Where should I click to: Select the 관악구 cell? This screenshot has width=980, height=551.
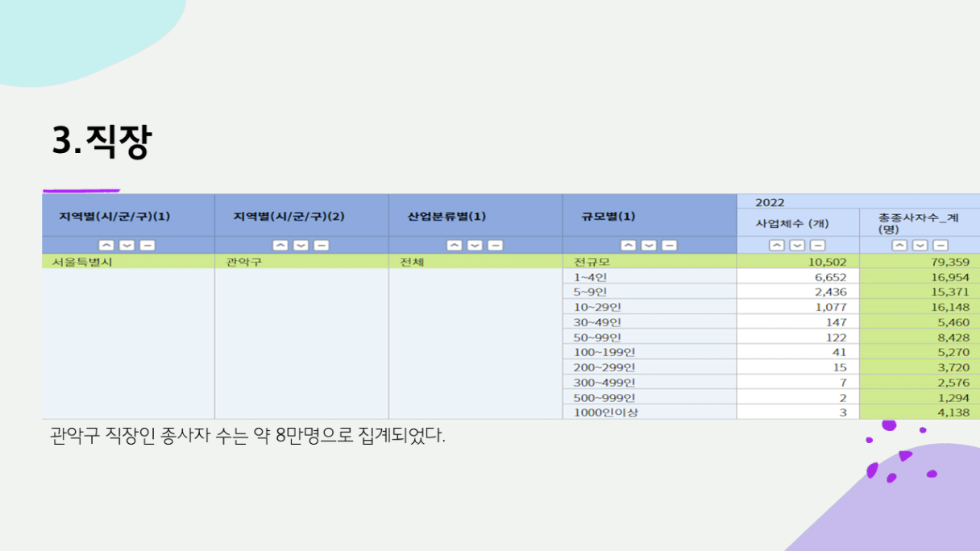click(x=243, y=262)
